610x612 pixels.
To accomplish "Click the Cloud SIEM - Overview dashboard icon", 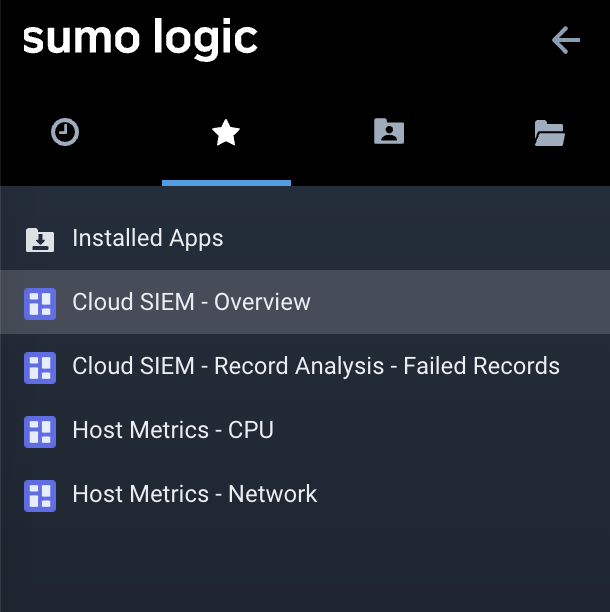I will tap(40, 303).
